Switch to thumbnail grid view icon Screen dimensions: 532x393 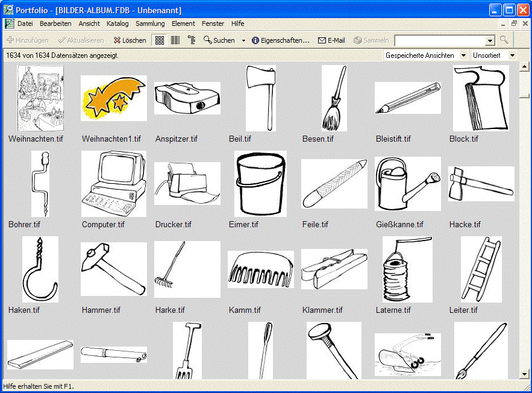point(160,40)
